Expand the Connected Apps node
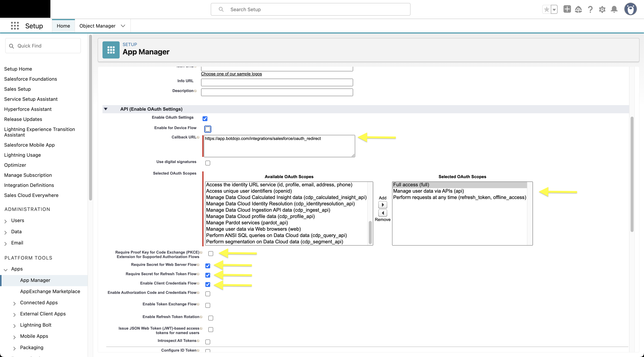 pyautogui.click(x=15, y=304)
